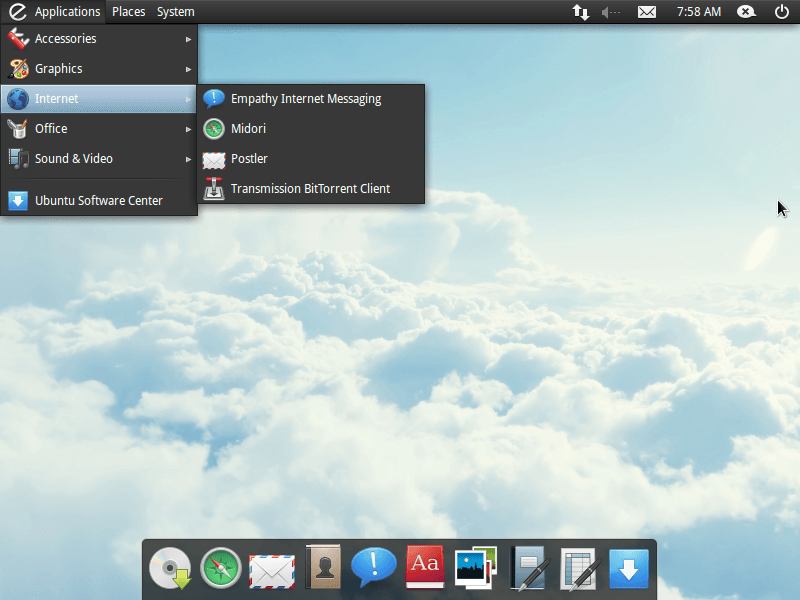Open the text editor pen icon in the dock
The width and height of the screenshot is (800, 600).
click(x=530, y=568)
